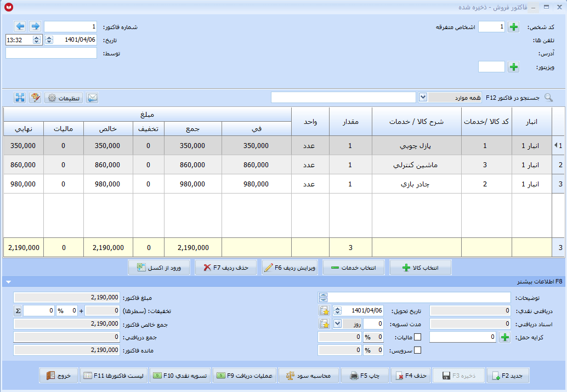Adjust the time 13:32 spinner
Viewport: 567px width, 392px height.
tap(37, 40)
